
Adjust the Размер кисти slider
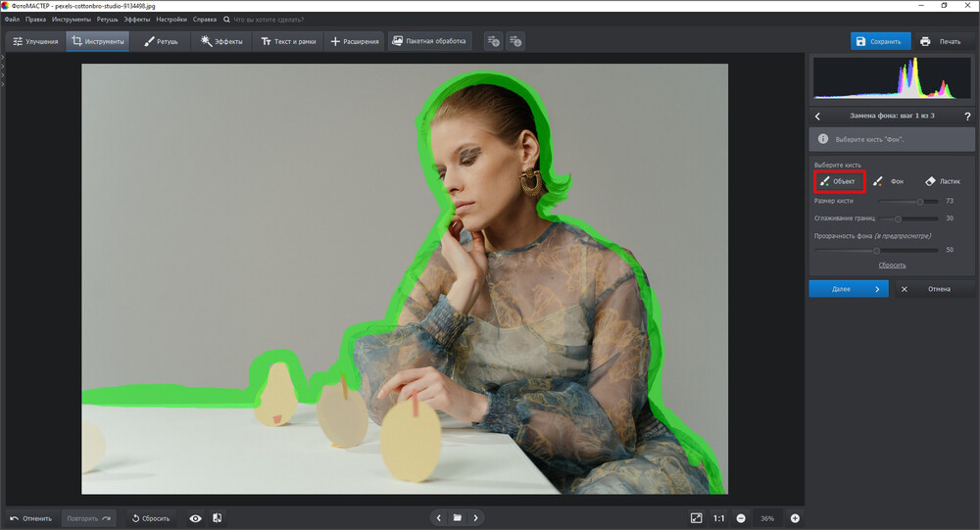tap(919, 201)
